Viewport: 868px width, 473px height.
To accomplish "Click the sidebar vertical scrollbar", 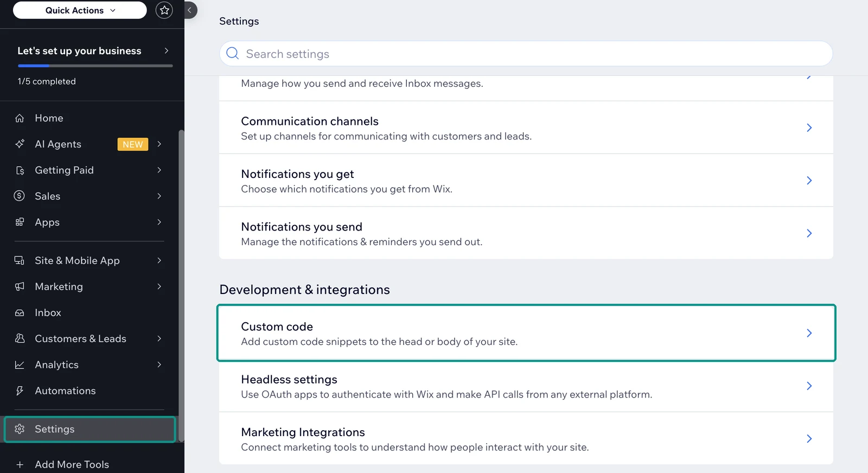I will click(x=181, y=286).
